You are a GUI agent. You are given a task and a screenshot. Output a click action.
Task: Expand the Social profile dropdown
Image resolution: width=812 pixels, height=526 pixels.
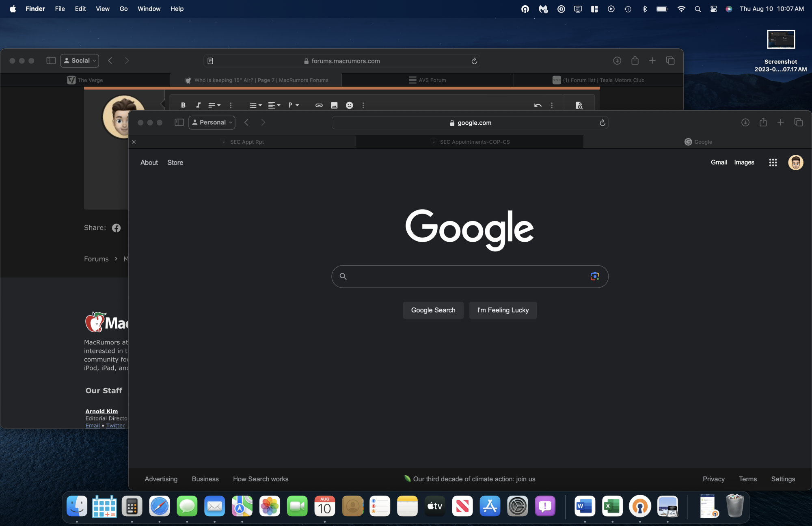click(x=80, y=61)
